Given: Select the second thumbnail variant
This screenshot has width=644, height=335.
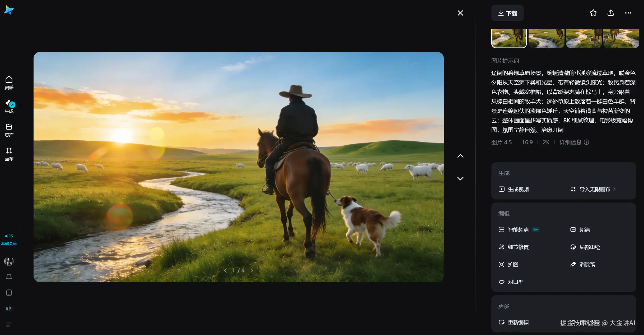Looking at the screenshot, I should (x=546, y=39).
